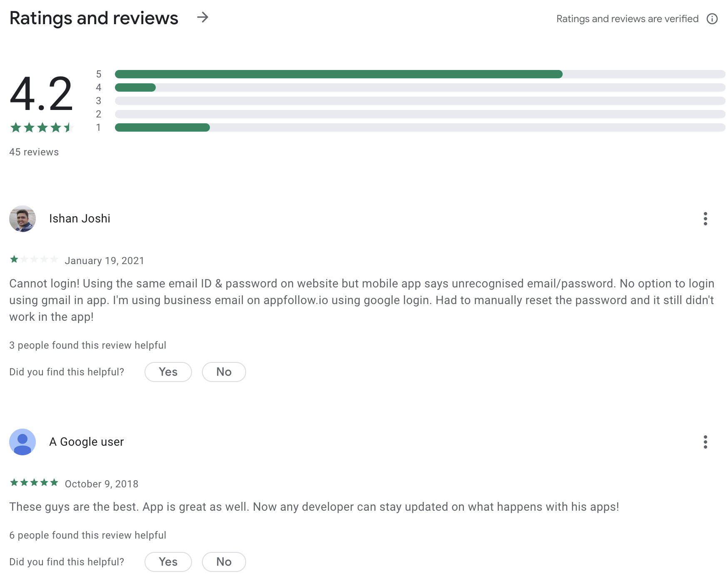Click the Ratings and reviews heading
This screenshot has width=728, height=579.
94,18
